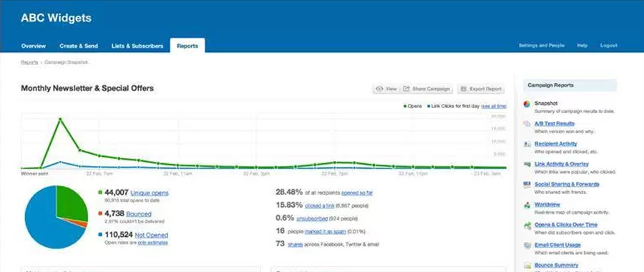
Task: Open Link Activity & Overlay report
Action: coord(562,164)
